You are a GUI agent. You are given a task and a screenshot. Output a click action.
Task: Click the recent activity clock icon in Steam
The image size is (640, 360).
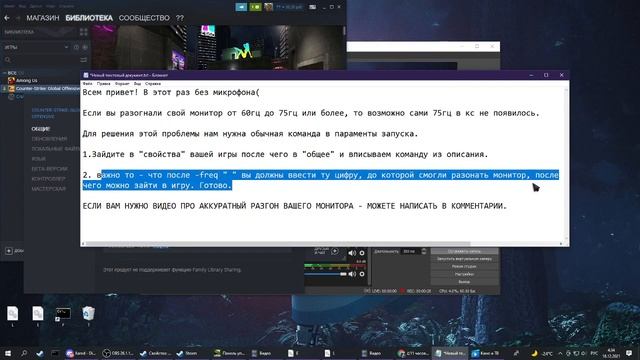coord(76,47)
